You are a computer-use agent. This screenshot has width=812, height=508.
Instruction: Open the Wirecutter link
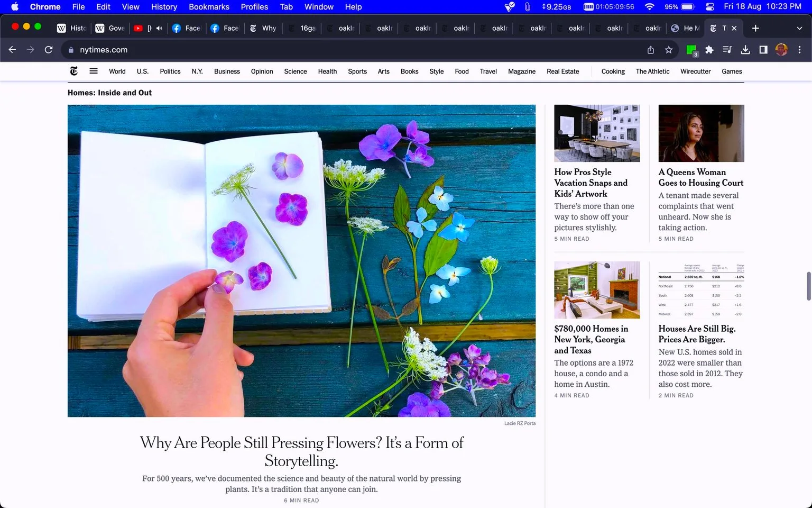[x=695, y=71]
